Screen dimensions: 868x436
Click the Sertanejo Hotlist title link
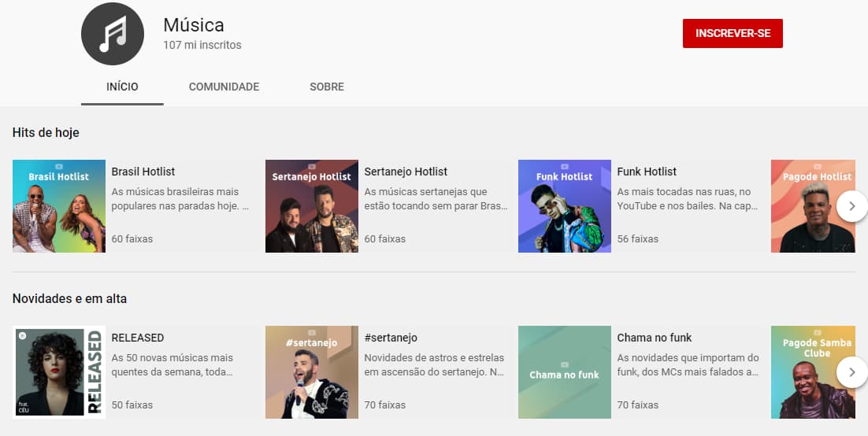[406, 172]
